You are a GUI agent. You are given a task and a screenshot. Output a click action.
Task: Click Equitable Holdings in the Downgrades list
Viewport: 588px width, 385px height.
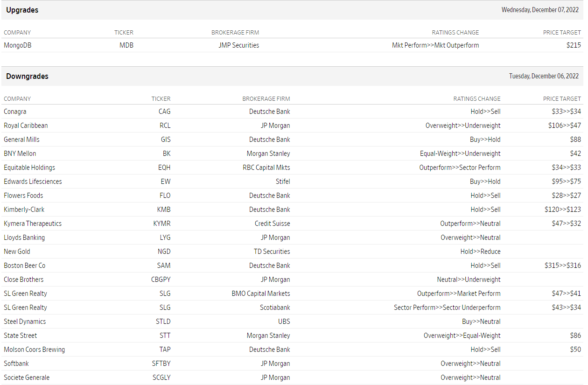30,168
